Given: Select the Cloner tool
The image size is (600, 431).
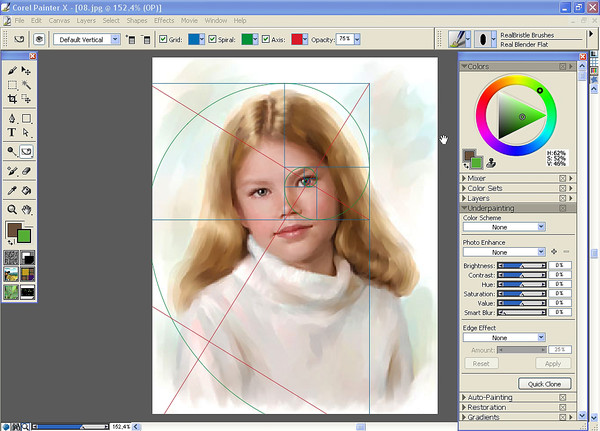Looking at the screenshot, I should (12, 171).
